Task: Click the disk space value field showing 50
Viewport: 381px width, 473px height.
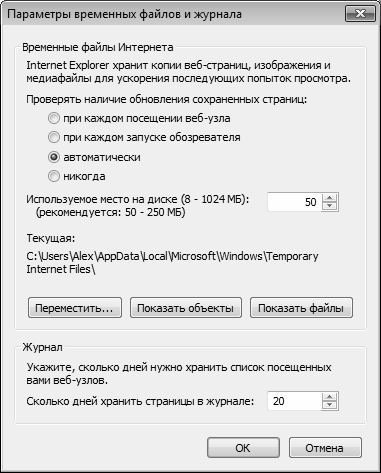Action: 294,202
